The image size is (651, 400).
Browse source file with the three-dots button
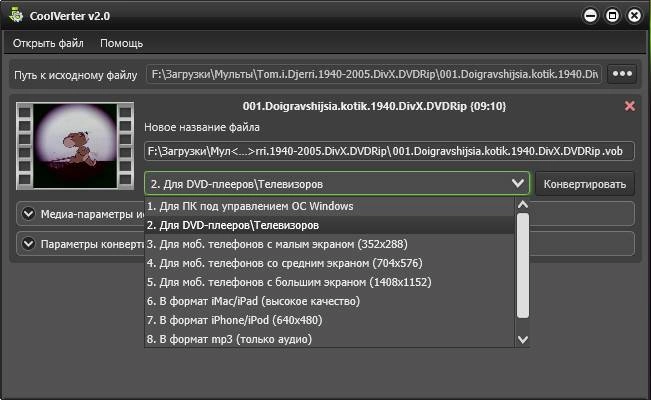(622, 74)
